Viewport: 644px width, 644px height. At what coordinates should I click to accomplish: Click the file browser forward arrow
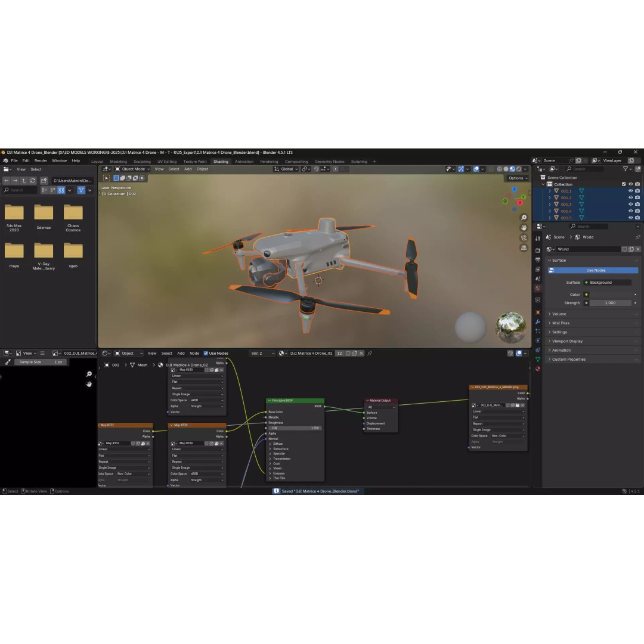click(15, 181)
